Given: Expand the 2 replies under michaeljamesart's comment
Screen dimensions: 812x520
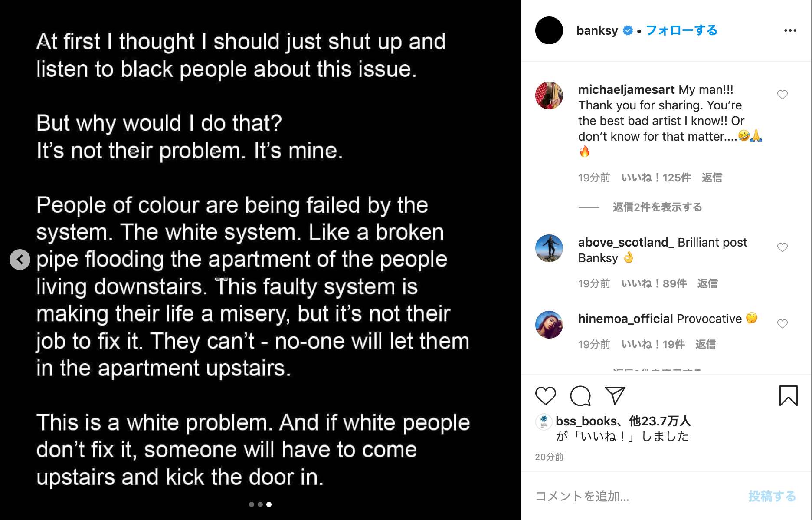Looking at the screenshot, I should pyautogui.click(x=657, y=207).
